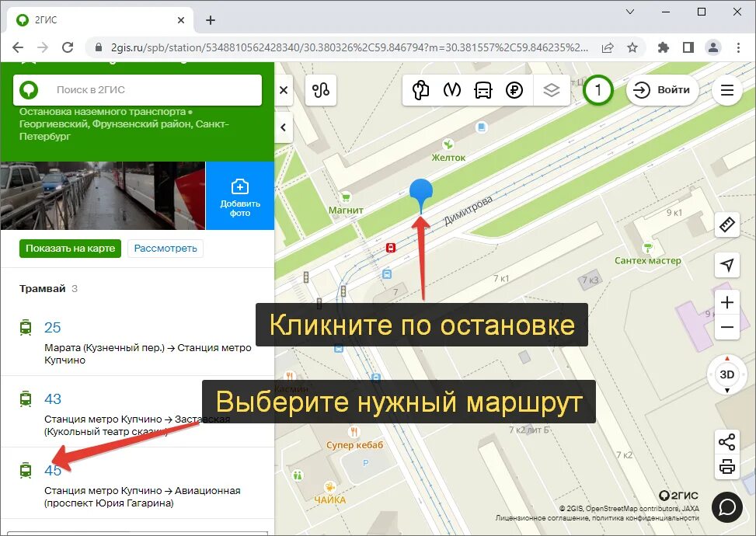This screenshot has height=536, width=756.
Task: Click the Желток place label on the map
Action: pos(448,158)
